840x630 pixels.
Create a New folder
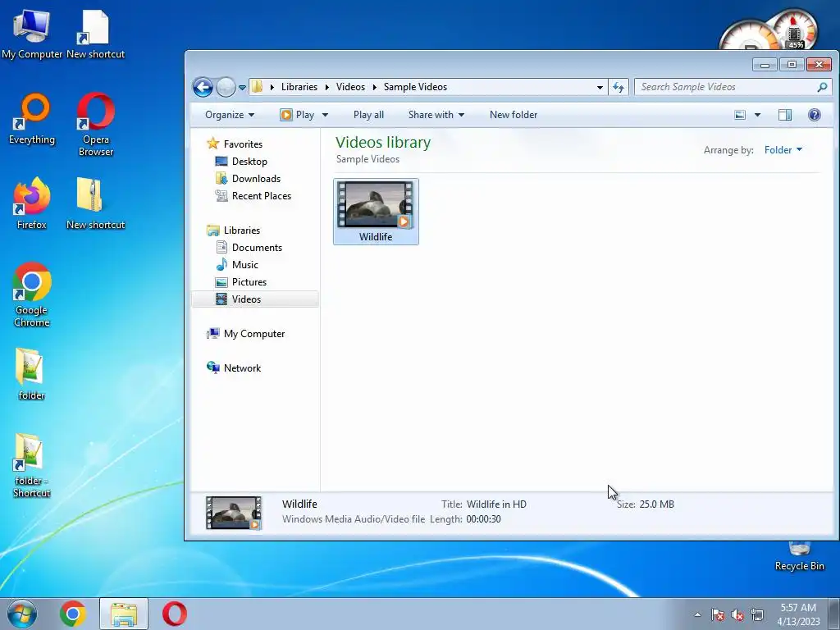pos(514,115)
